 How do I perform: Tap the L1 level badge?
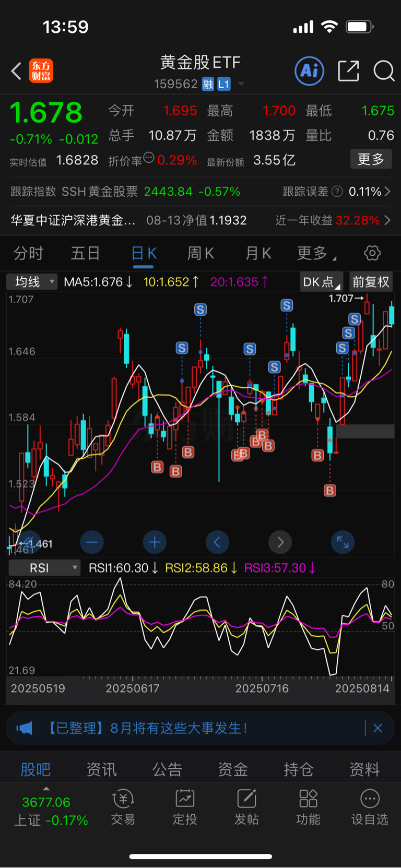pos(223,84)
